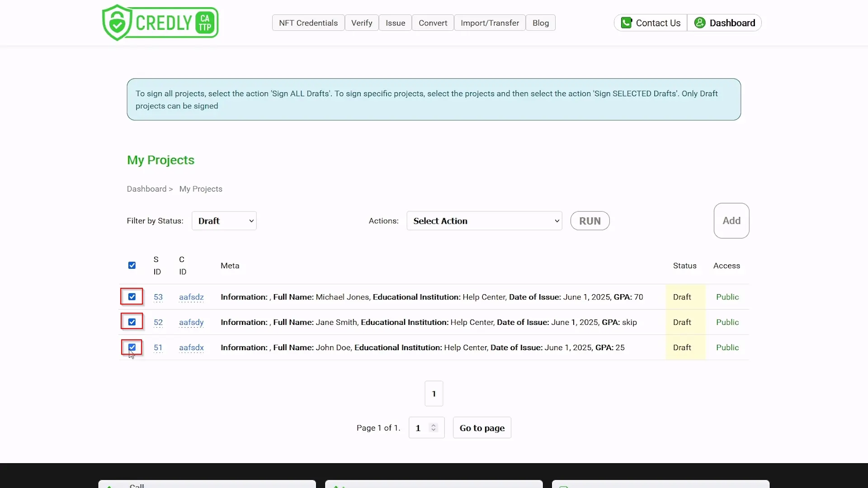This screenshot has width=868, height=488.
Task: Open the Dashboard breadcrumb link
Action: (x=146, y=189)
